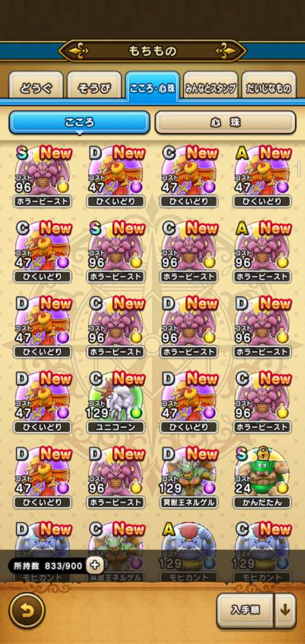
Task: Select the A-rank モヒカント heart at the bottom
Action: pos(189,550)
